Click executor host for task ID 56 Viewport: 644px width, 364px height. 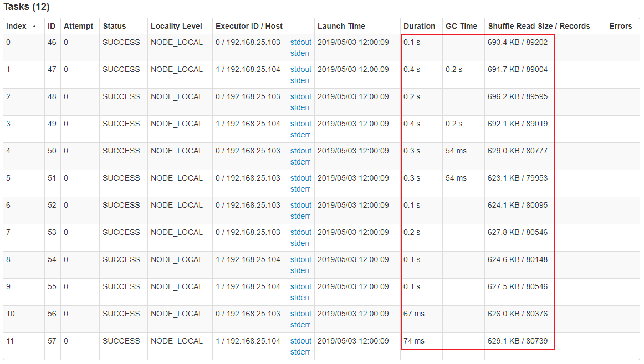[248, 314]
